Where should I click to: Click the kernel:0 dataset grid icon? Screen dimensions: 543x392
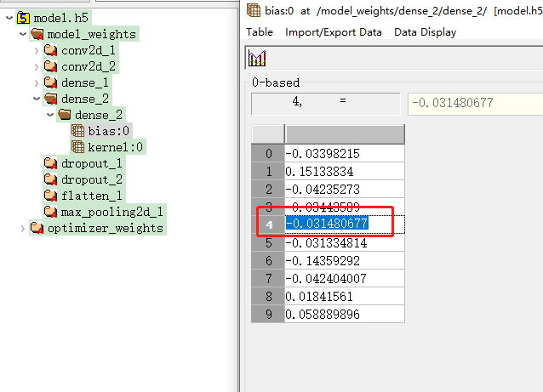tap(78, 147)
